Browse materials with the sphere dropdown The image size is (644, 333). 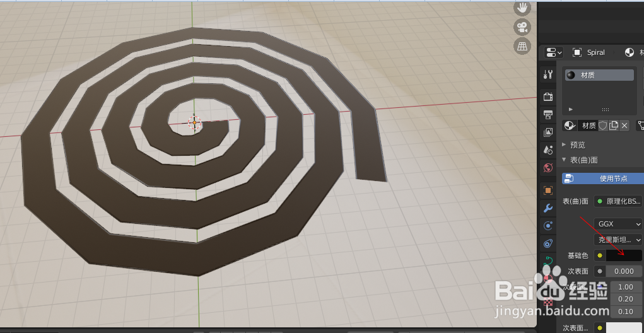pyautogui.click(x=569, y=126)
